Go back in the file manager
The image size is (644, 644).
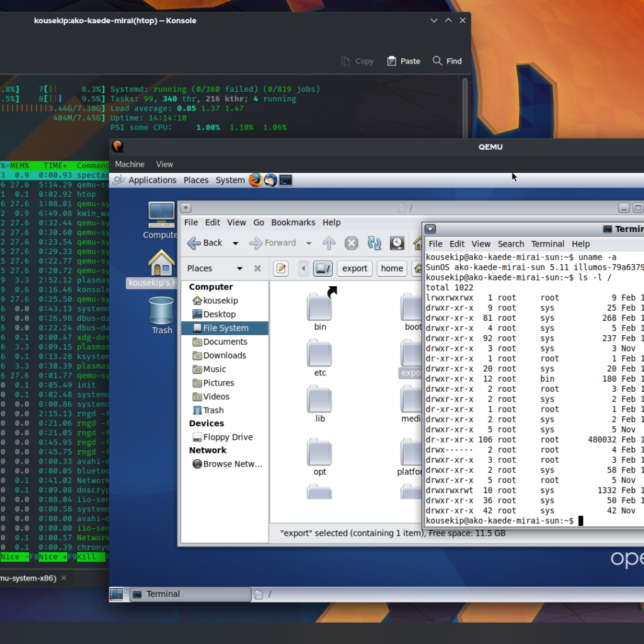coord(205,243)
